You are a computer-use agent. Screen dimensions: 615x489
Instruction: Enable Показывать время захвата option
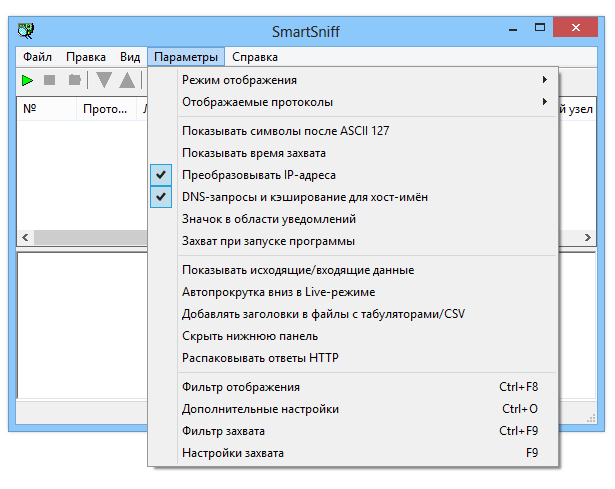tap(254, 153)
